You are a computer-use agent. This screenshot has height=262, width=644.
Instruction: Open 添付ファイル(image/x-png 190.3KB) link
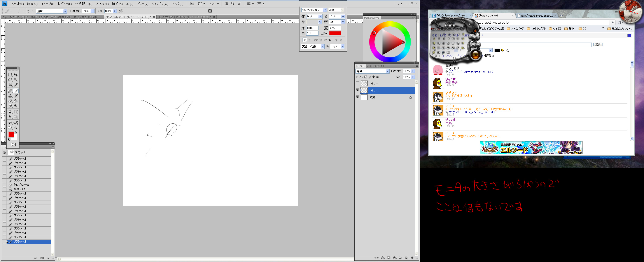click(x=472, y=112)
